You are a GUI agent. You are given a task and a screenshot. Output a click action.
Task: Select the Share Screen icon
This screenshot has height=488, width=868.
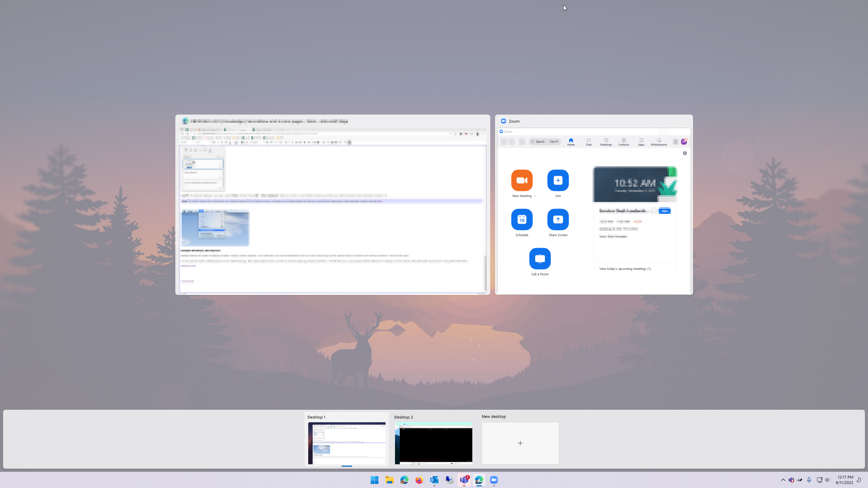pyautogui.click(x=558, y=220)
